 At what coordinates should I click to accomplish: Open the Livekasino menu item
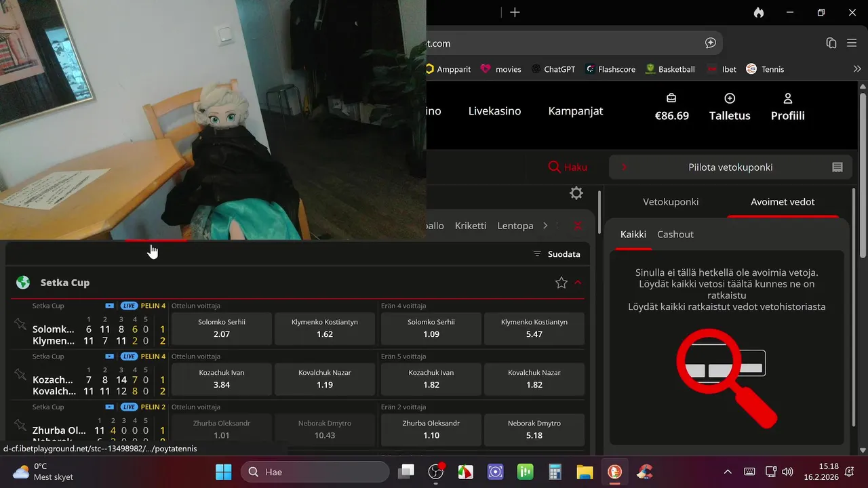click(495, 111)
